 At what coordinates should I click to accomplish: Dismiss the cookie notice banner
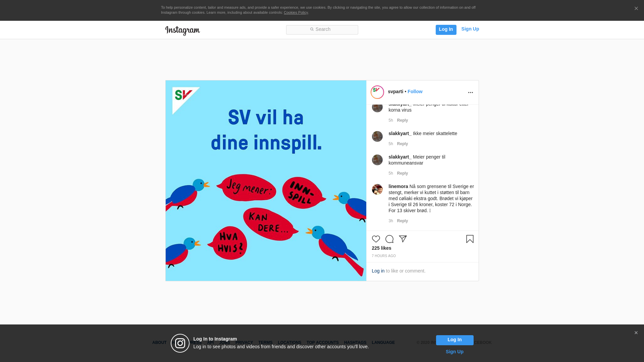636,8
